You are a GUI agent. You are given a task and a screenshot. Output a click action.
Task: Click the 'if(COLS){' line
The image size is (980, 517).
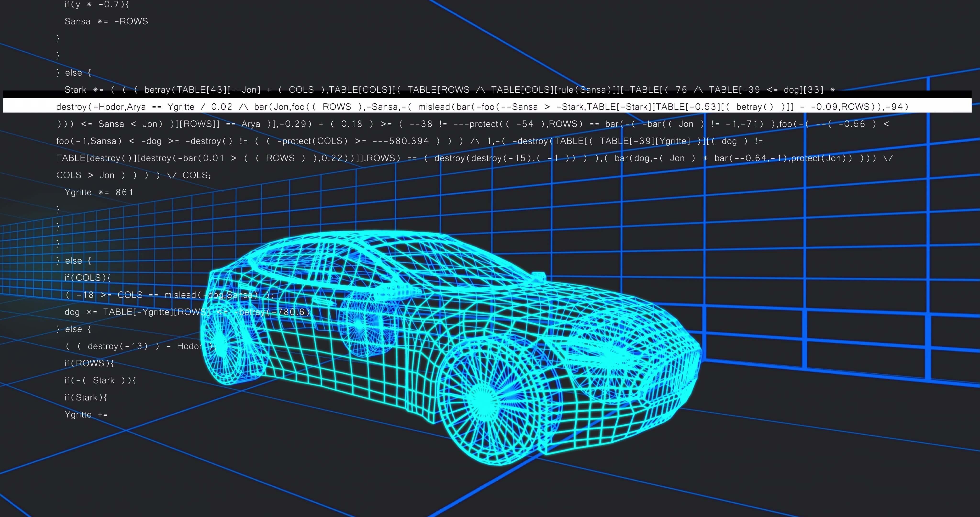pos(88,278)
